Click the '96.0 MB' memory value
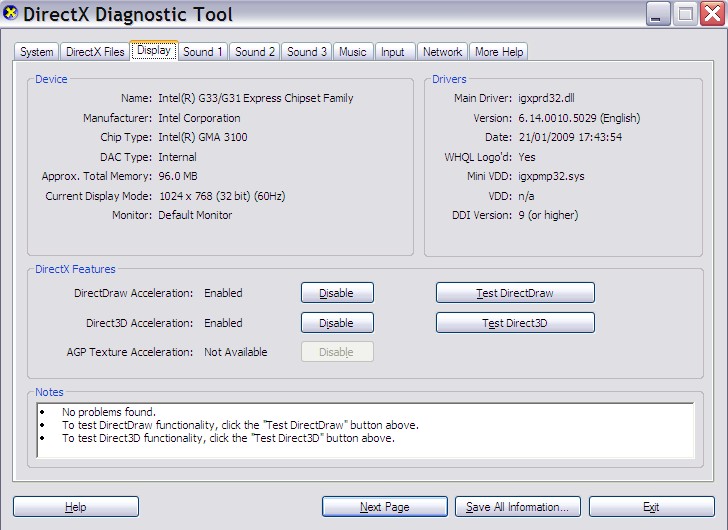Screen dimensions: 728x530 [x=178, y=176]
